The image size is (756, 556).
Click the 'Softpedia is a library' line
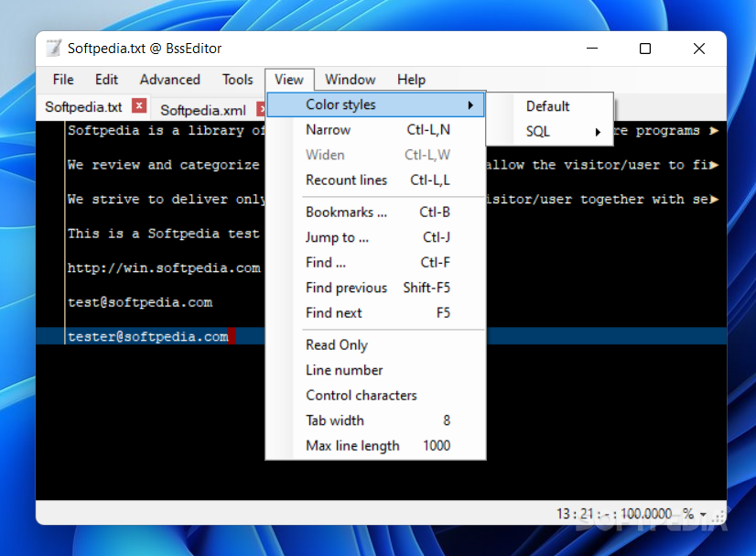166,130
